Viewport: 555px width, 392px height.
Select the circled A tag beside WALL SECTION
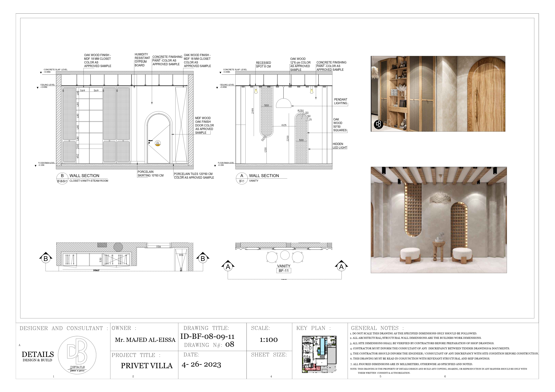[242, 176]
